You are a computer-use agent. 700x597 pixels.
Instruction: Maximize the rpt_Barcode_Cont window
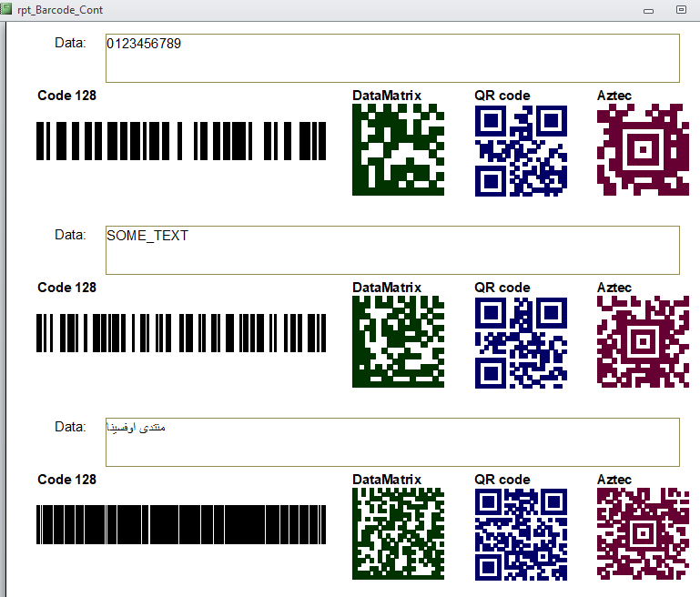click(681, 9)
